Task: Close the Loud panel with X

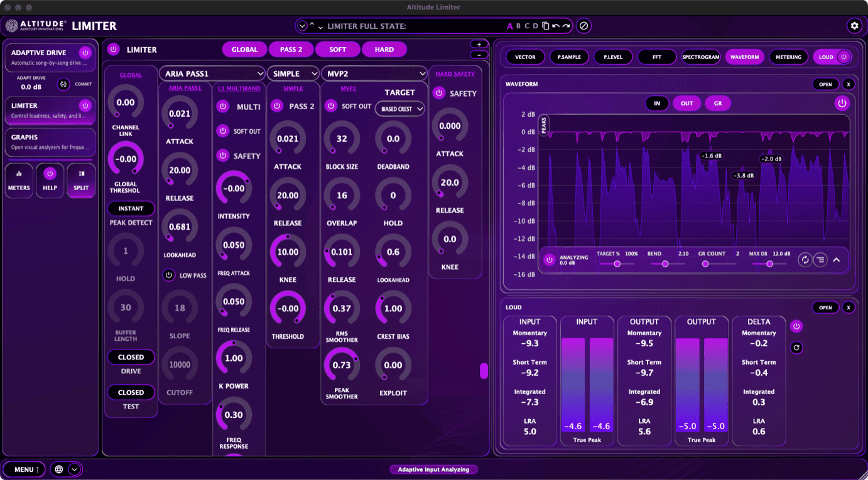Action: point(849,307)
